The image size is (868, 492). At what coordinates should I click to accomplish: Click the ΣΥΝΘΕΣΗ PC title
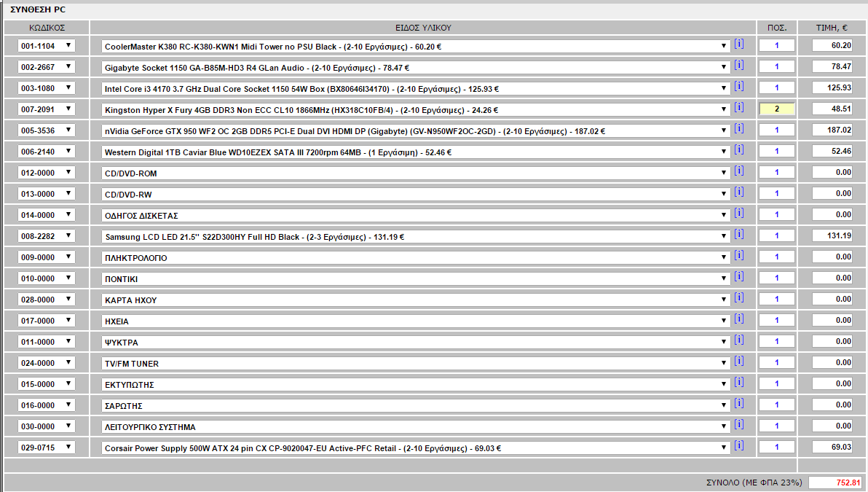click(38, 9)
